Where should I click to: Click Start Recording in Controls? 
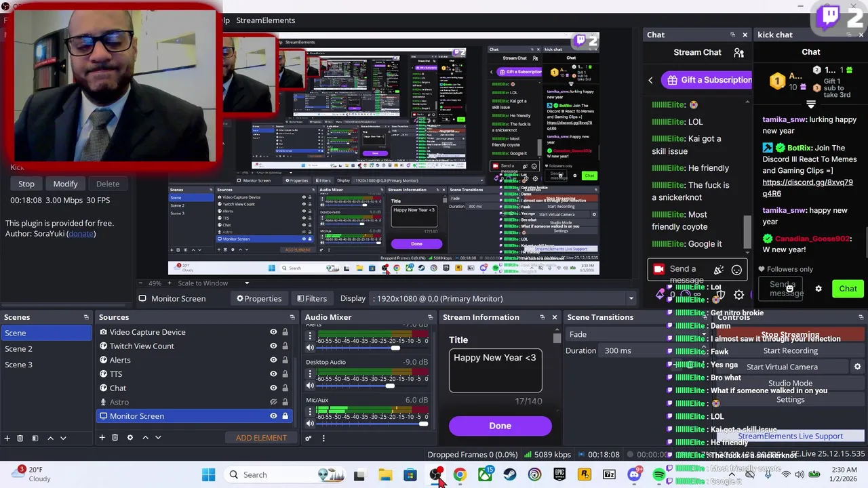click(790, 351)
